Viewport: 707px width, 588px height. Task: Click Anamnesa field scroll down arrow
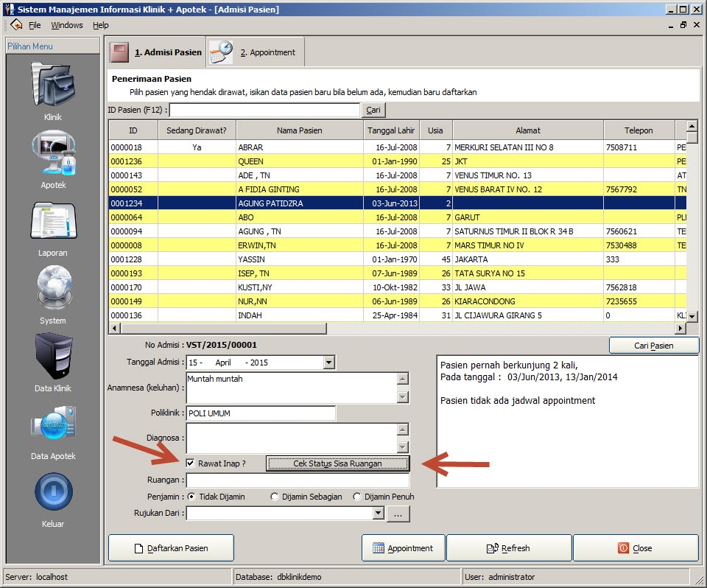pyautogui.click(x=403, y=397)
